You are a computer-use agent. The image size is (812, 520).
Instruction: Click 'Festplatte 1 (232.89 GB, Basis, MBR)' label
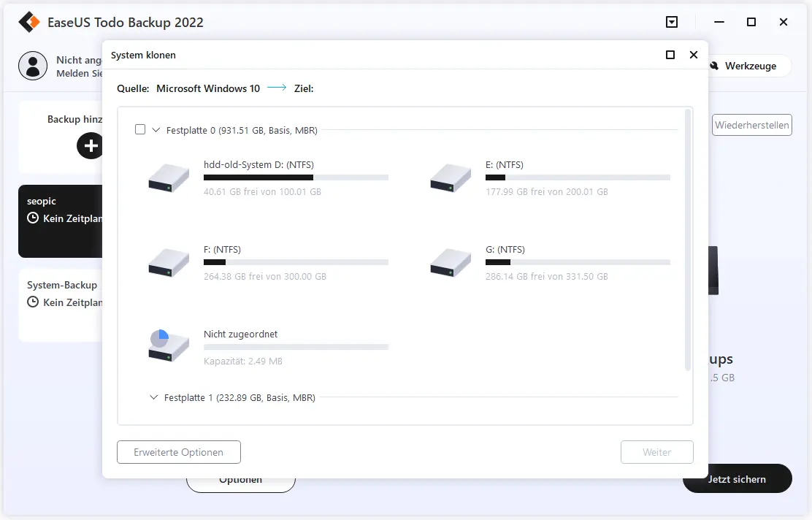(240, 398)
